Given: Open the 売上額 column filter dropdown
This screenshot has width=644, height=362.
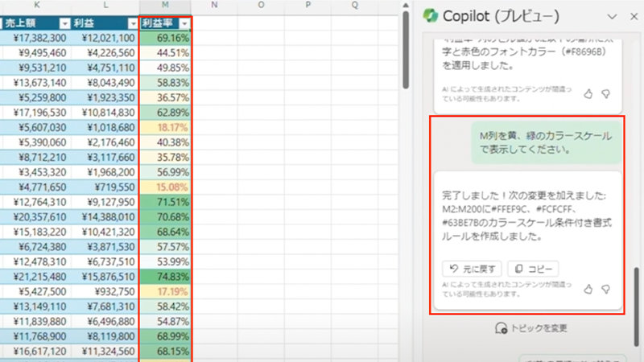Looking at the screenshot, I should [64, 23].
